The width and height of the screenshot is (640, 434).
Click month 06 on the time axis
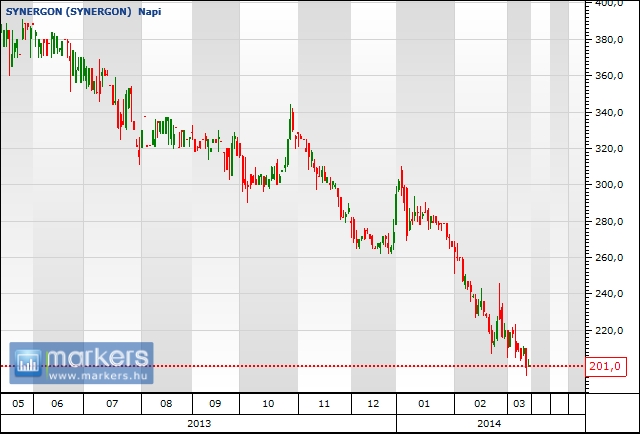57,404
